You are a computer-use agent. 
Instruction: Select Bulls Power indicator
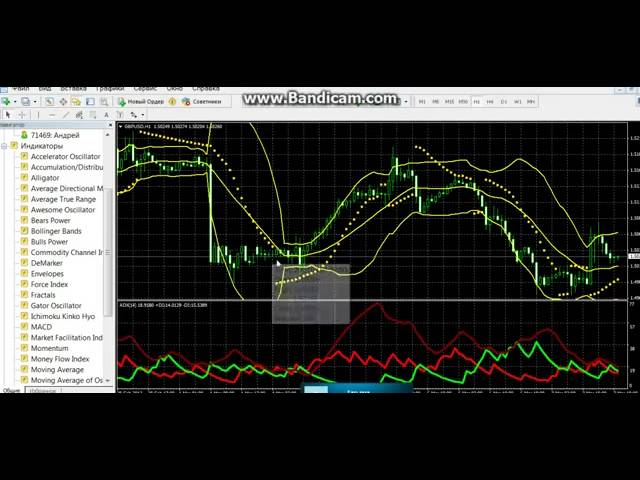click(49, 242)
